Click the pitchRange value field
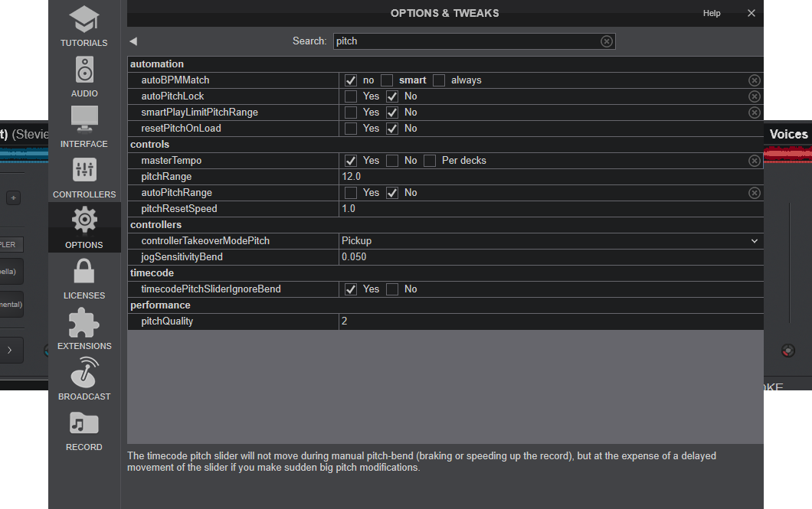 pos(536,177)
